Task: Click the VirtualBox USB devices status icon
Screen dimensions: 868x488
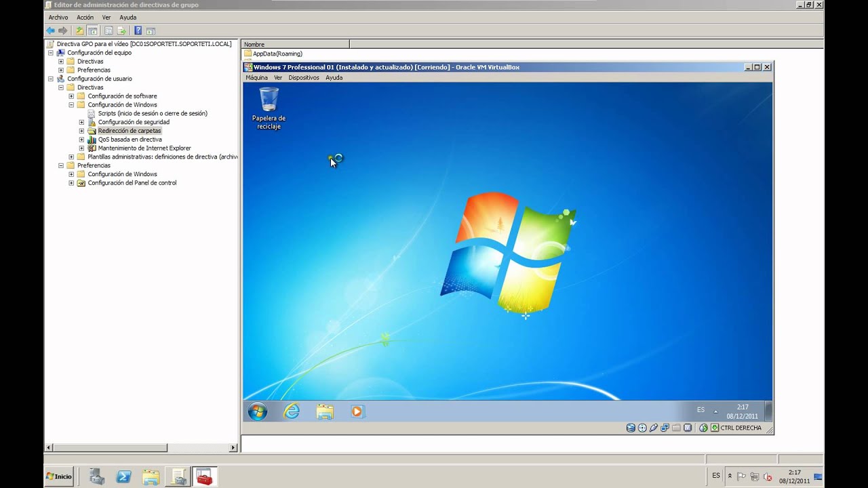Action: tap(654, 428)
